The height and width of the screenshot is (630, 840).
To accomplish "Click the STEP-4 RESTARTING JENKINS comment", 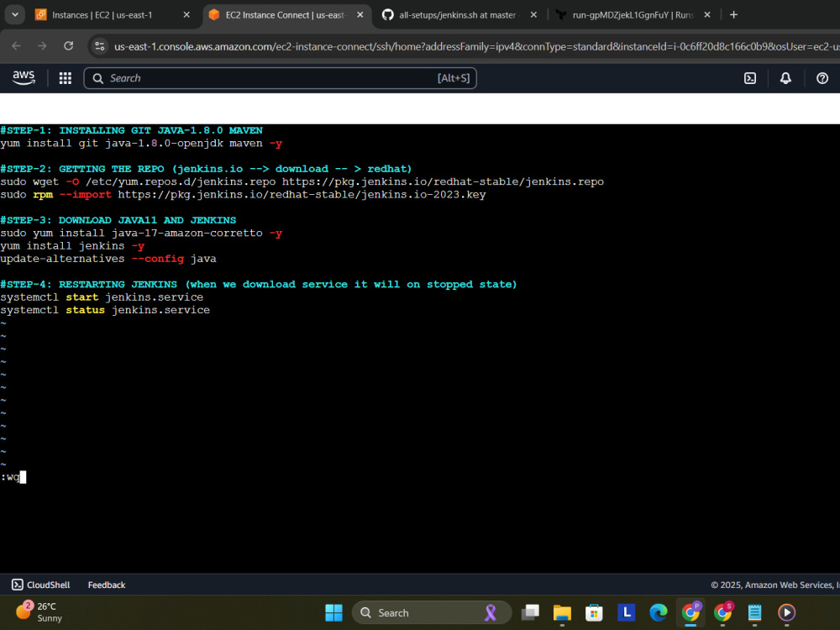I will [x=259, y=285].
